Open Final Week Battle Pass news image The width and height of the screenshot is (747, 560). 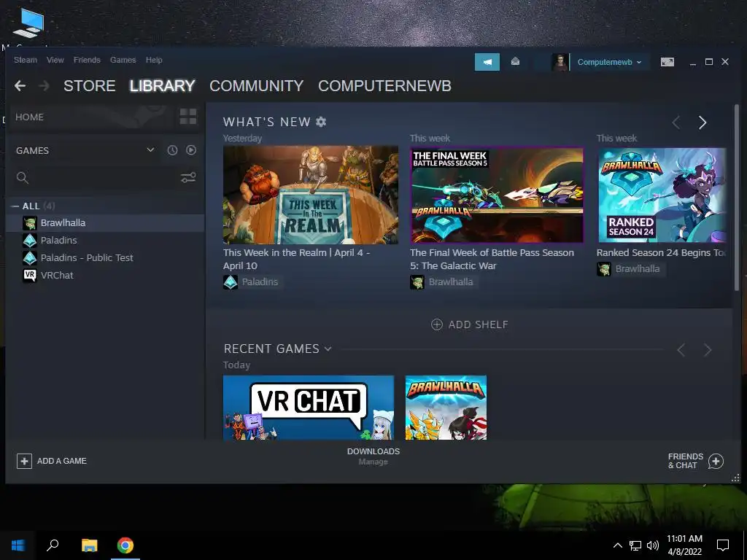point(497,195)
